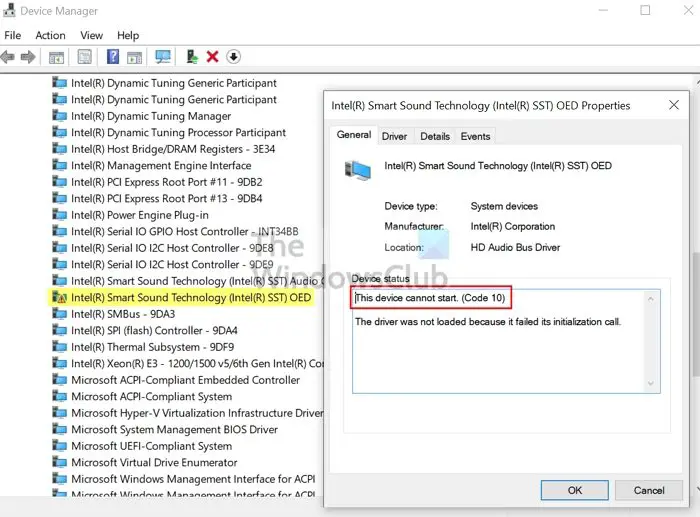The image size is (700, 517).
Task: Select Intel(R) SPI (flash) Controller - 9DA4
Action: [x=145, y=330]
